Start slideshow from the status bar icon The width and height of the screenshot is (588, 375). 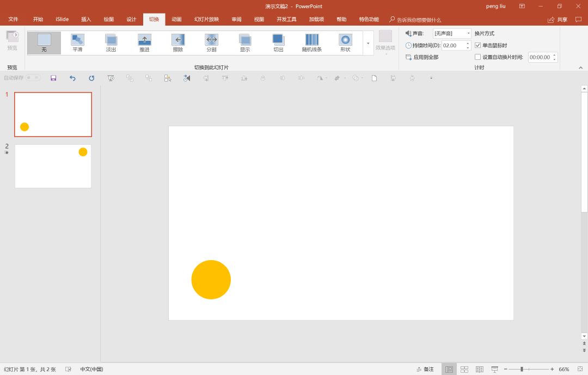(495, 369)
